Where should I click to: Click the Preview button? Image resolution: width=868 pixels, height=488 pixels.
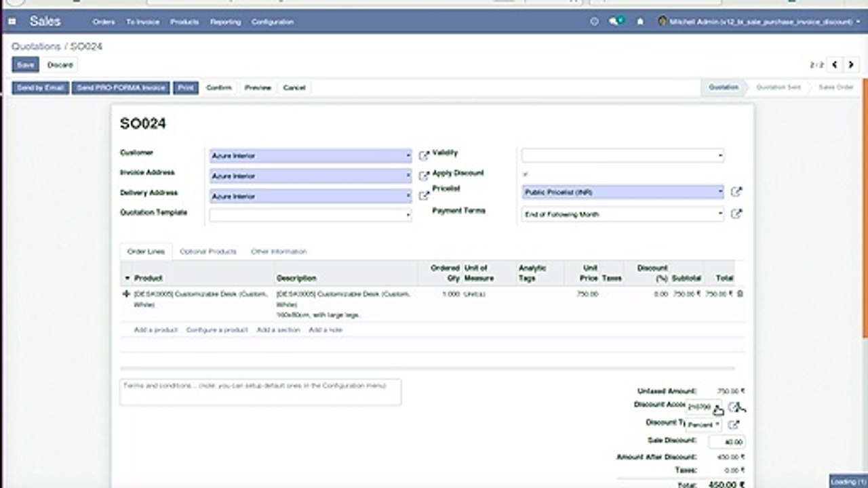coord(258,87)
